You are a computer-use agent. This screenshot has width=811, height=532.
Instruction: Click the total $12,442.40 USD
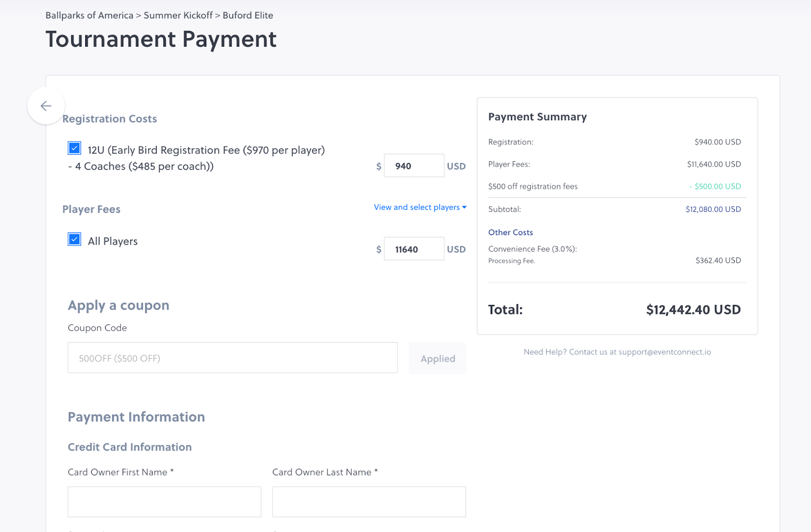[693, 310]
